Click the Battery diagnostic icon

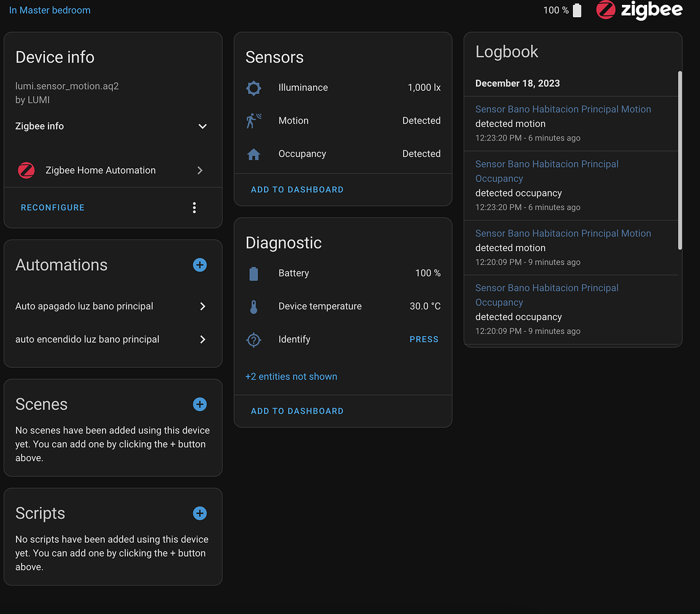pyautogui.click(x=254, y=273)
